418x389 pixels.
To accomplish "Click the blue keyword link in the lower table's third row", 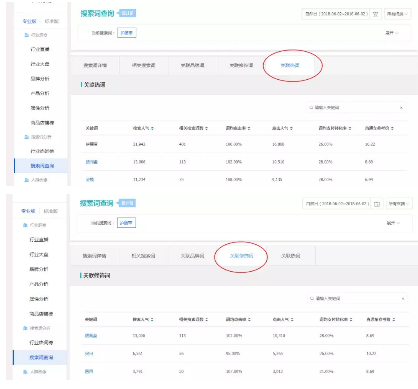I will coord(89,371).
